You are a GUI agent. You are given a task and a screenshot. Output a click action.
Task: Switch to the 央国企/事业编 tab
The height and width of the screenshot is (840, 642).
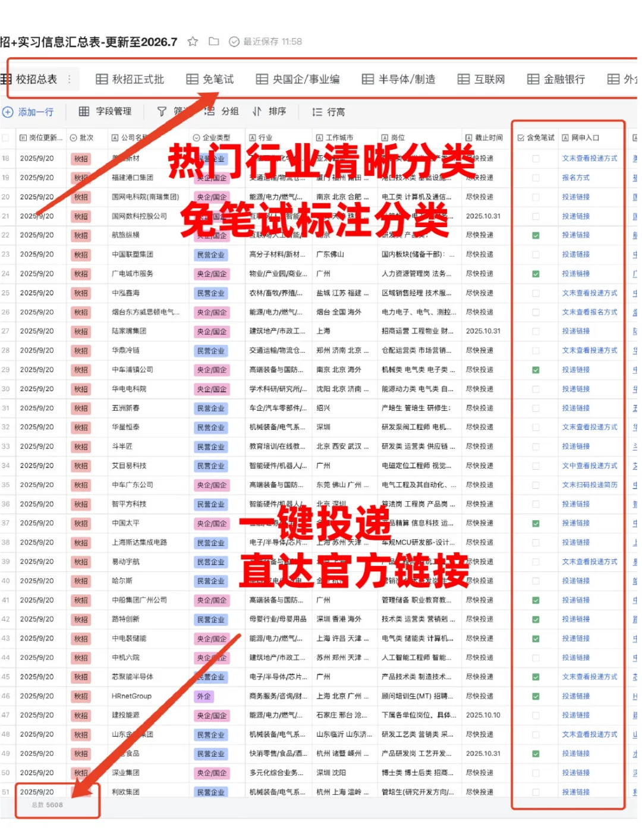click(x=298, y=79)
